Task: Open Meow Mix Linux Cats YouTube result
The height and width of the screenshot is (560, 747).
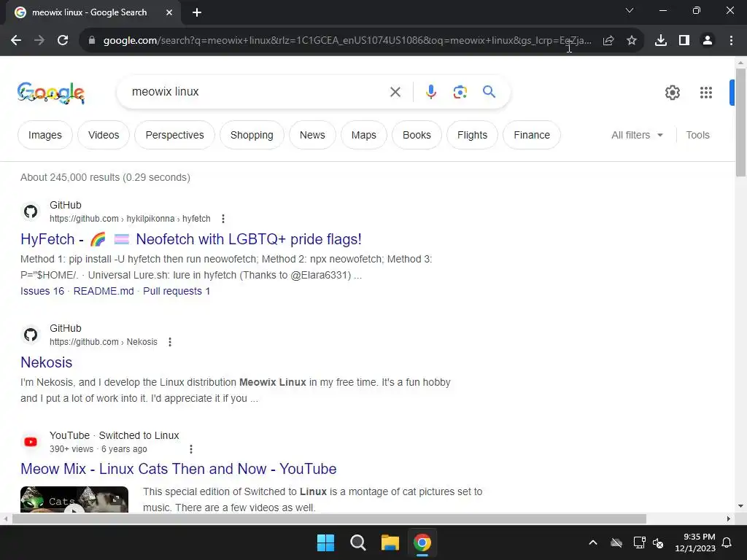Action: [x=179, y=469]
